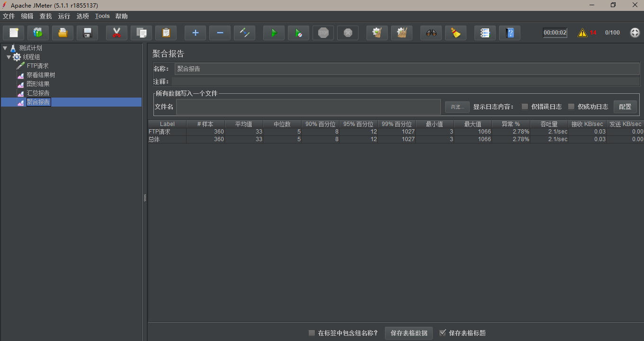Select FTP请求 in the left tree

37,66
